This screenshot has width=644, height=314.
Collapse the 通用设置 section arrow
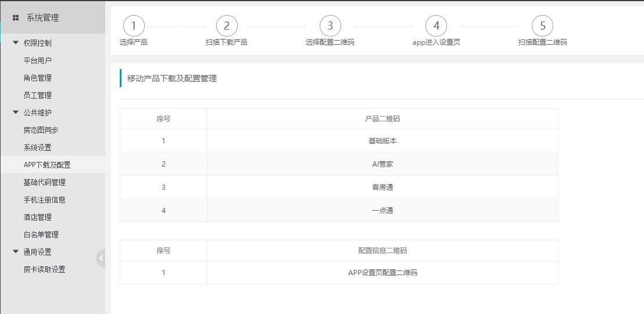[x=16, y=252]
